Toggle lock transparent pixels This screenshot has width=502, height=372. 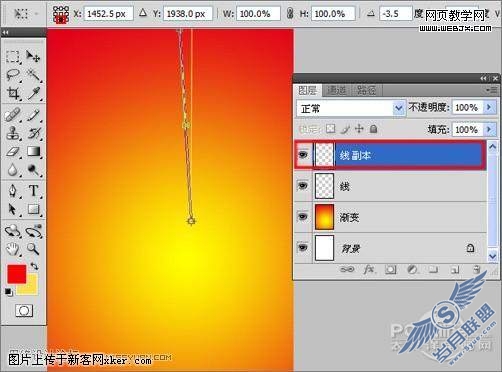(x=330, y=129)
